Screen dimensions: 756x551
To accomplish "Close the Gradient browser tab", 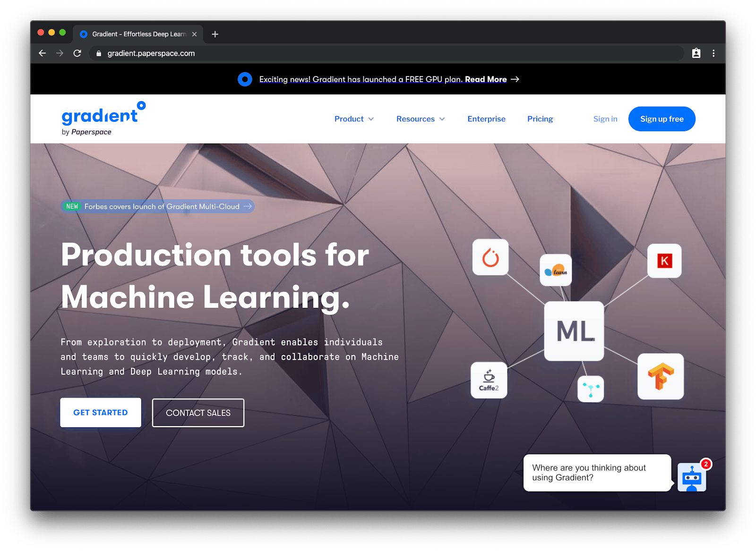I will pos(194,34).
